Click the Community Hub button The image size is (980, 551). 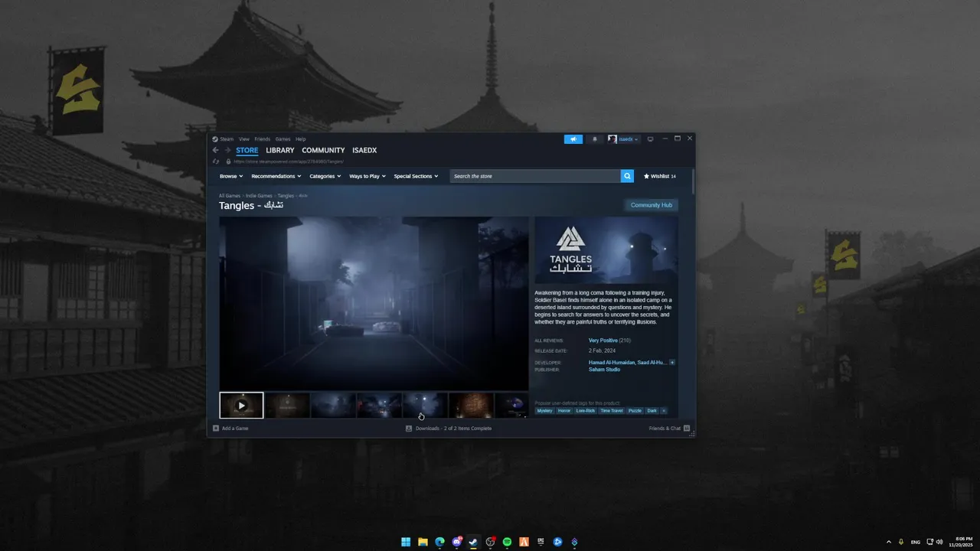[652, 205]
